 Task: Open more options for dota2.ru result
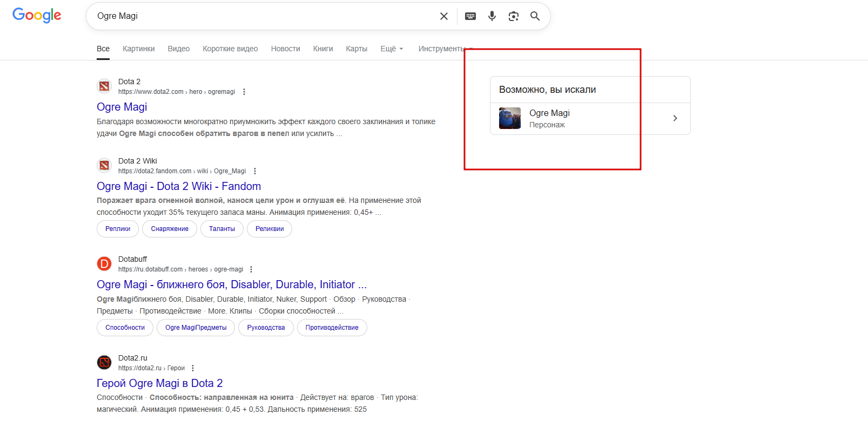tap(193, 368)
